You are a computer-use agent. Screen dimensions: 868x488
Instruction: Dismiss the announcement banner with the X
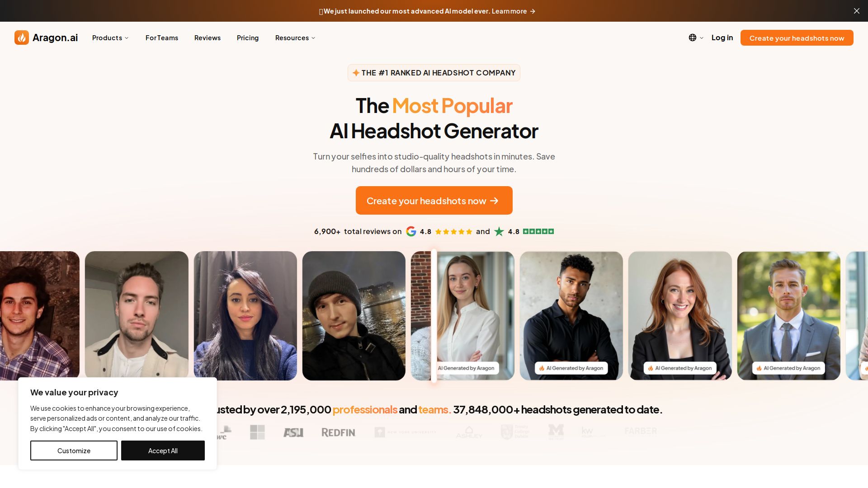857,11
